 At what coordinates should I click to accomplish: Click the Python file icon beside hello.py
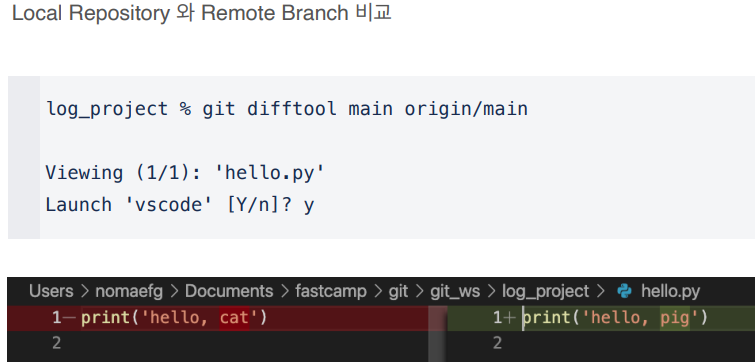click(x=624, y=291)
